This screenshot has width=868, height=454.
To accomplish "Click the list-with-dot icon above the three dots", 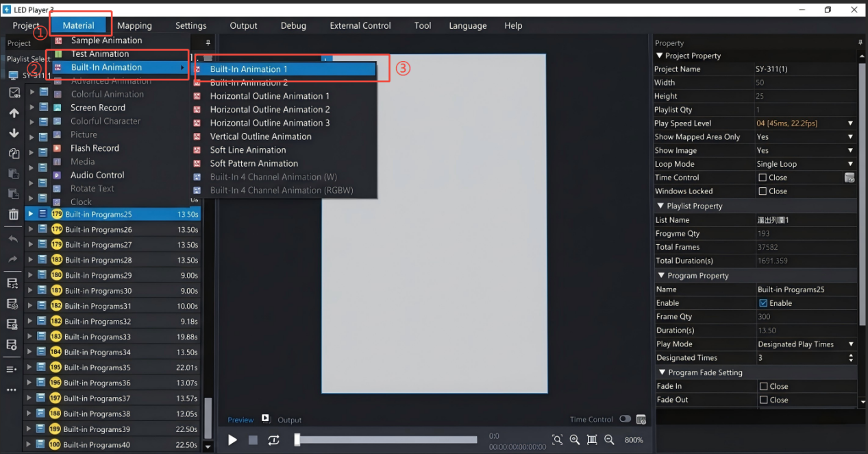I will tap(12, 369).
